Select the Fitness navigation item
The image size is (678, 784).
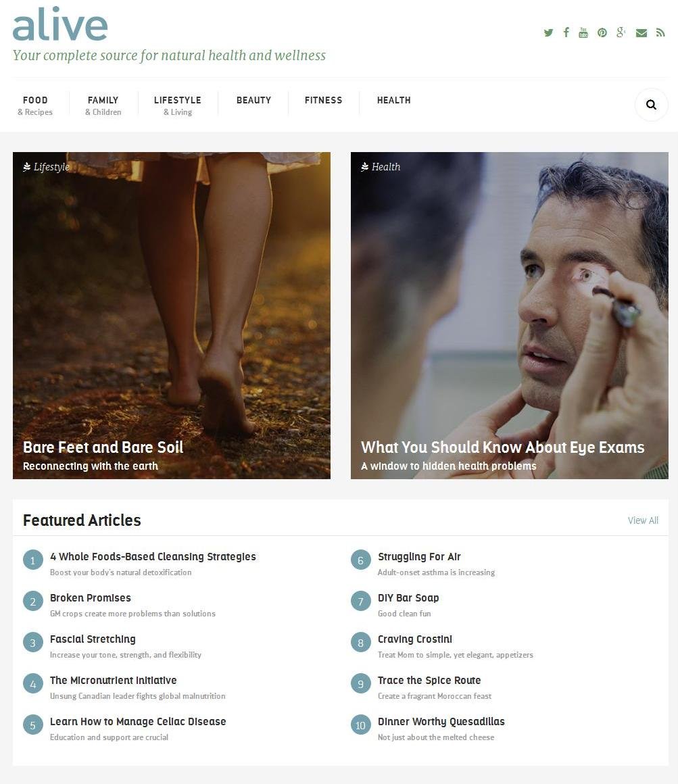[x=324, y=100]
